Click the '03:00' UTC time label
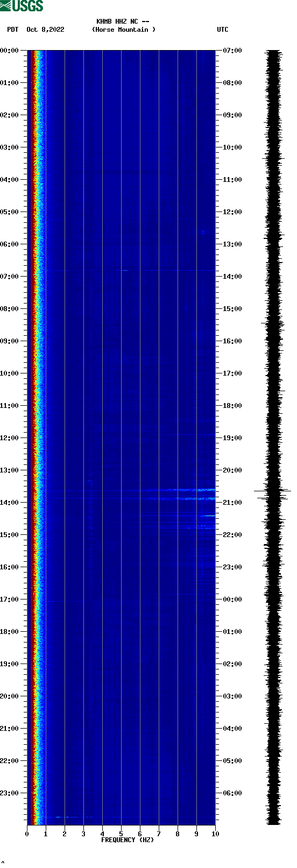The width and height of the screenshot is (297, 868). point(232,696)
